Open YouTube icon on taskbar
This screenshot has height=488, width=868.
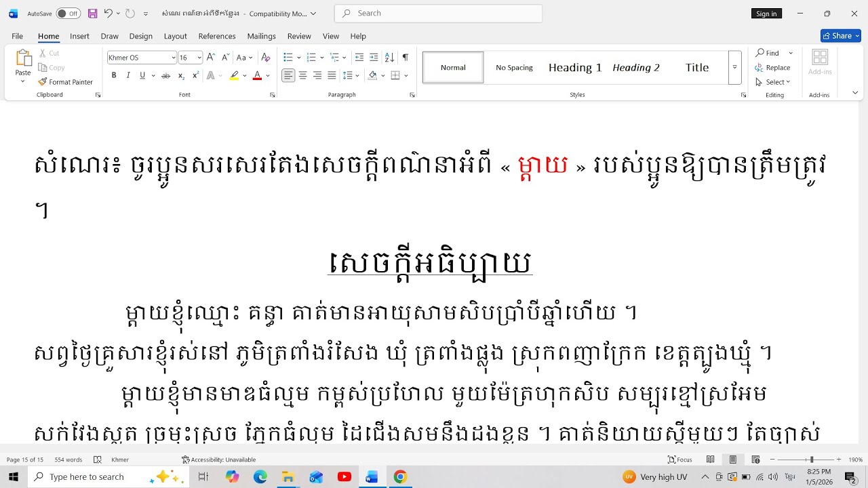click(x=344, y=477)
